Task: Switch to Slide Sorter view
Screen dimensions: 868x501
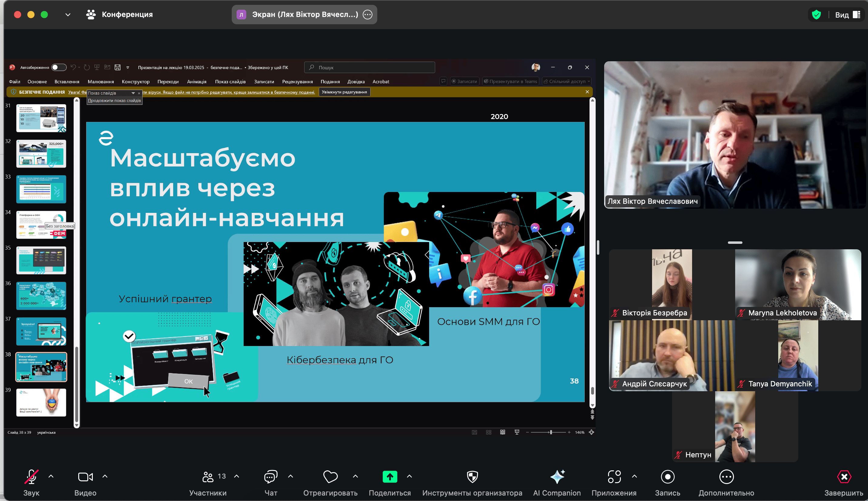Action: tap(489, 432)
